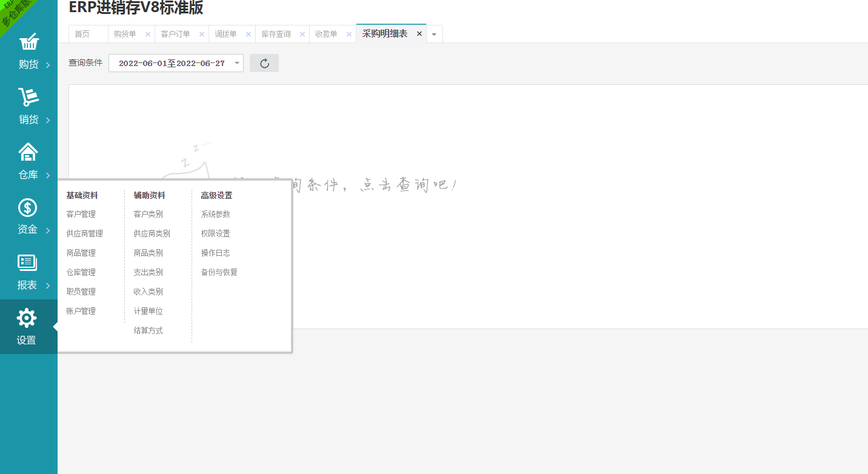
Task: Switch to the 首页 tab
Action: (x=82, y=35)
